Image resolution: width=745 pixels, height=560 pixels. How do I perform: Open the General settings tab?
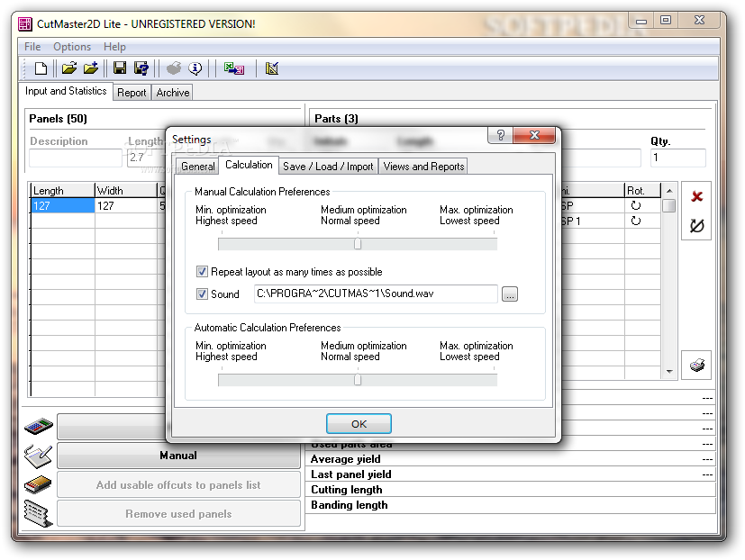click(x=197, y=167)
